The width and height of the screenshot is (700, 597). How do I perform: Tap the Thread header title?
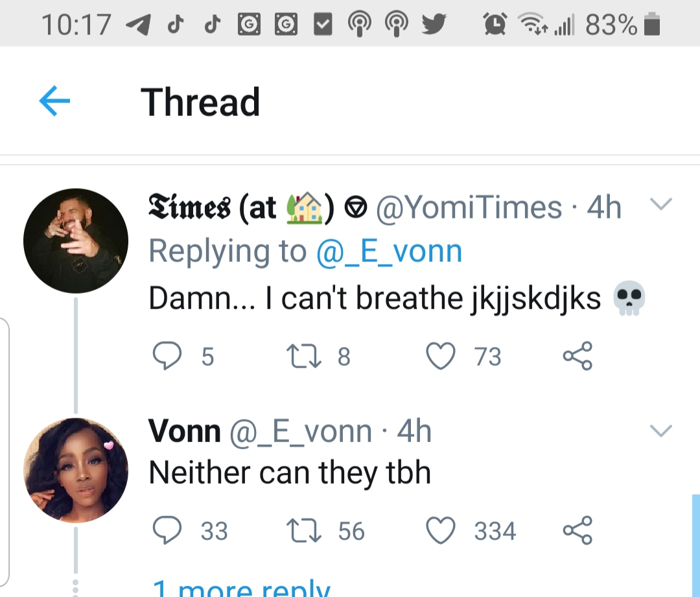pyautogui.click(x=200, y=102)
